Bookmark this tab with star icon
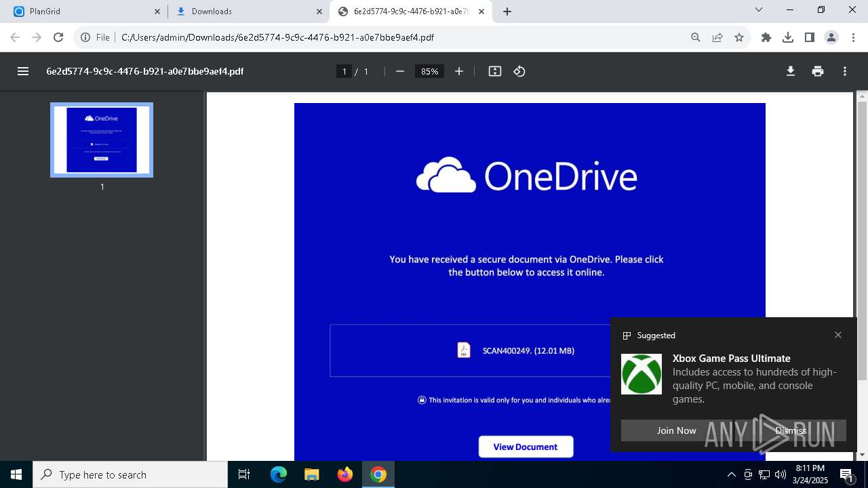Viewport: 868px width, 488px height. point(739,37)
